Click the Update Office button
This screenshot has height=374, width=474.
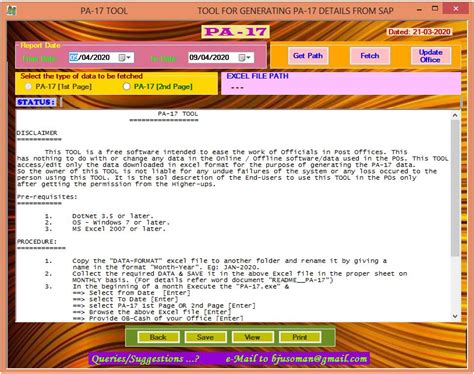(430, 56)
